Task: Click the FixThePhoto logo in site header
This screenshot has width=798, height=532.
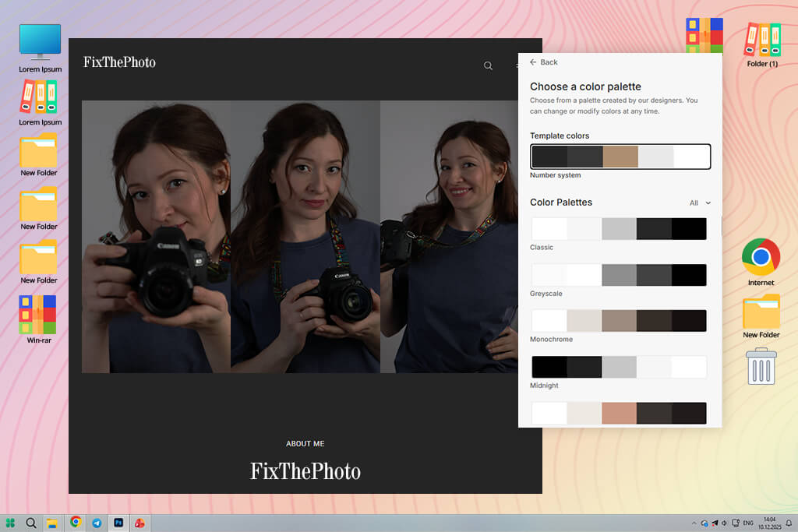Action: tap(119, 62)
